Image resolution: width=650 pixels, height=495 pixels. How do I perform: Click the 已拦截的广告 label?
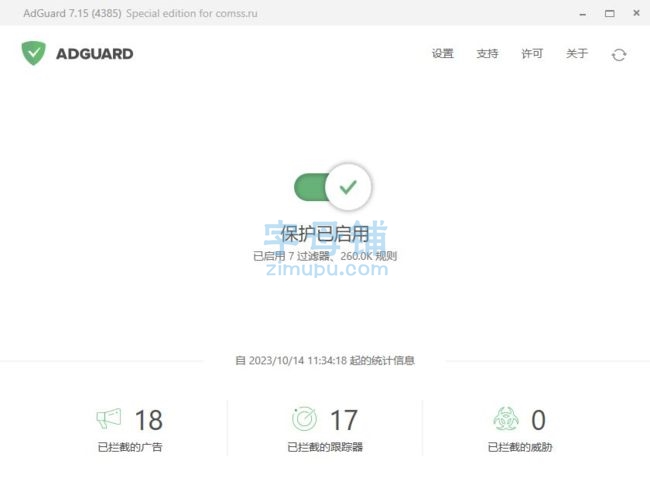(130, 447)
